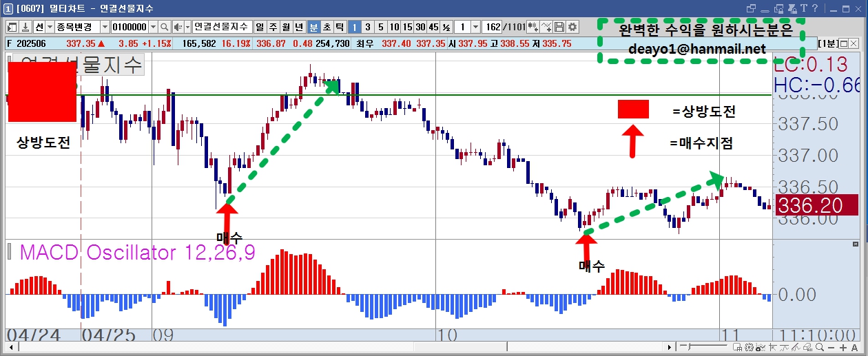Click the eraser icon in bottom toolbar

pos(807,347)
